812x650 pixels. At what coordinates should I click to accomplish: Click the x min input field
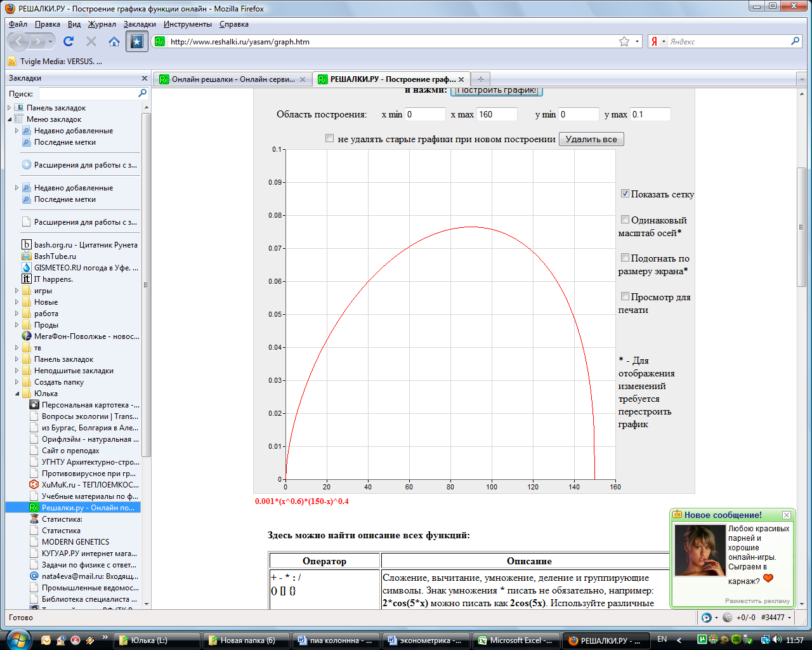tap(426, 114)
